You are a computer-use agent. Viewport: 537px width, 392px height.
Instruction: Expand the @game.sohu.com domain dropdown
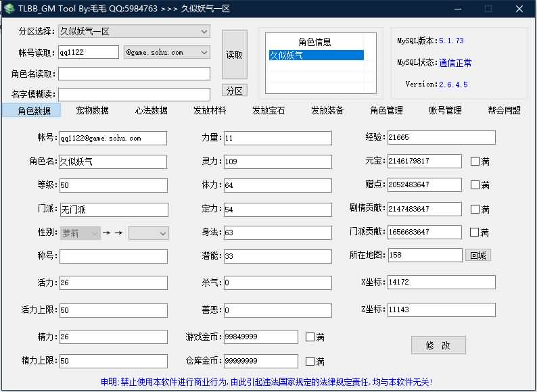pyautogui.click(x=167, y=53)
